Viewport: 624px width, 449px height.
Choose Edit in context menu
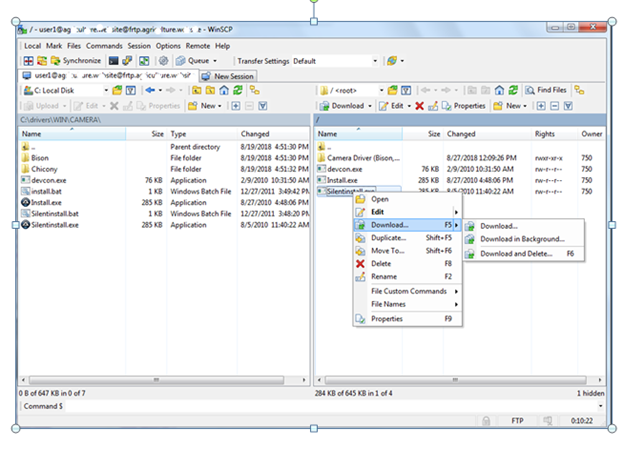[x=408, y=212]
